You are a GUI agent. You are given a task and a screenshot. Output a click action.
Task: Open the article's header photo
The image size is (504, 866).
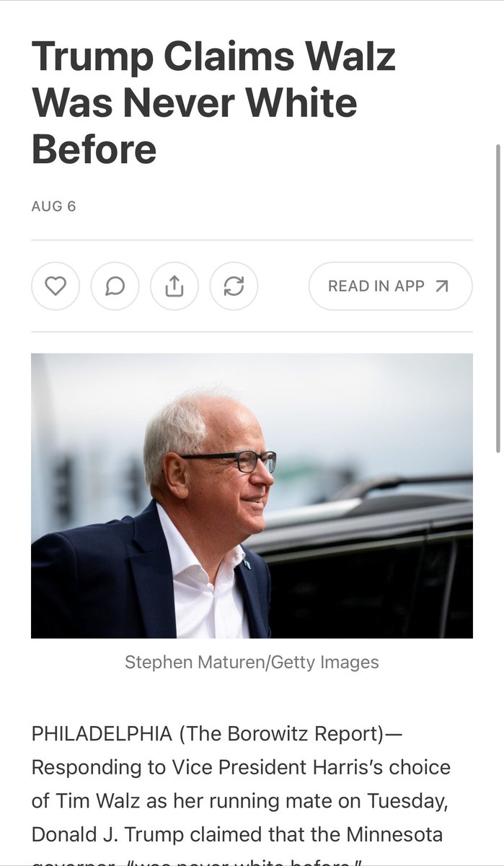tap(252, 496)
